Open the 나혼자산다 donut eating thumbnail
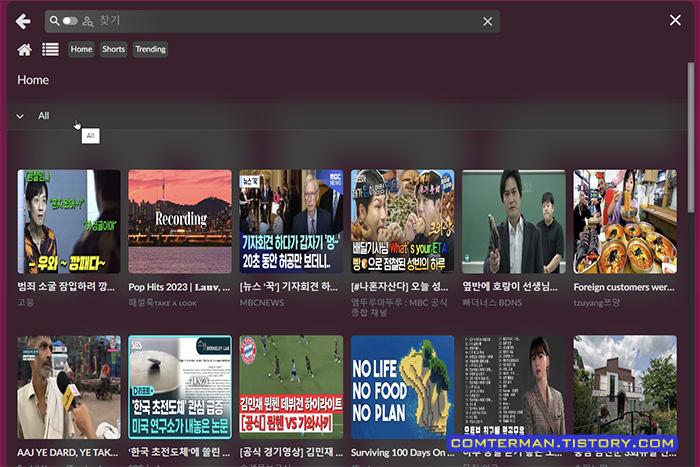 coord(402,221)
